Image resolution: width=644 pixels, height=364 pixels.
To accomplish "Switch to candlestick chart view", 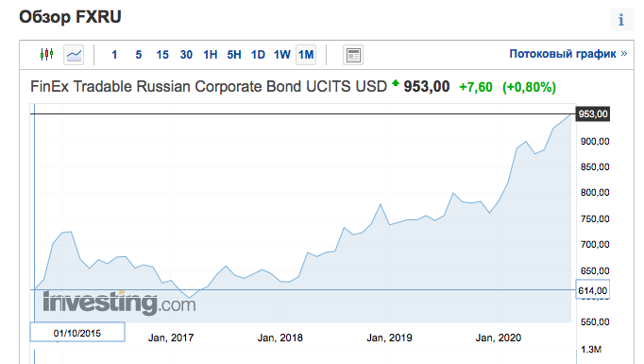I will [47, 54].
